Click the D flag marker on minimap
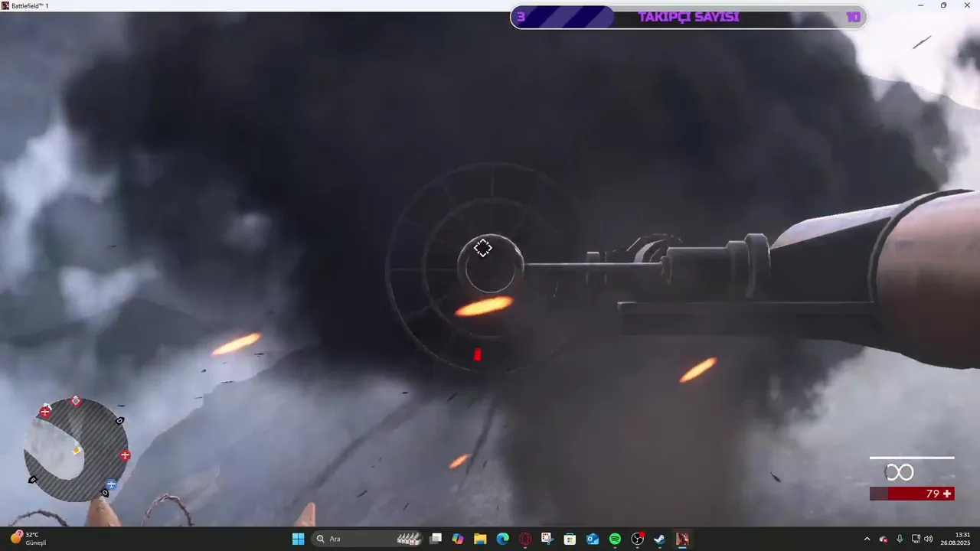980x551 pixels. 119,420
